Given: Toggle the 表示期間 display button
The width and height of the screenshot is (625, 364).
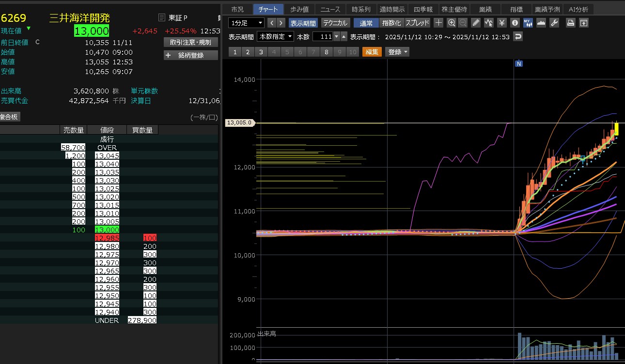Looking at the screenshot, I should 303,23.
